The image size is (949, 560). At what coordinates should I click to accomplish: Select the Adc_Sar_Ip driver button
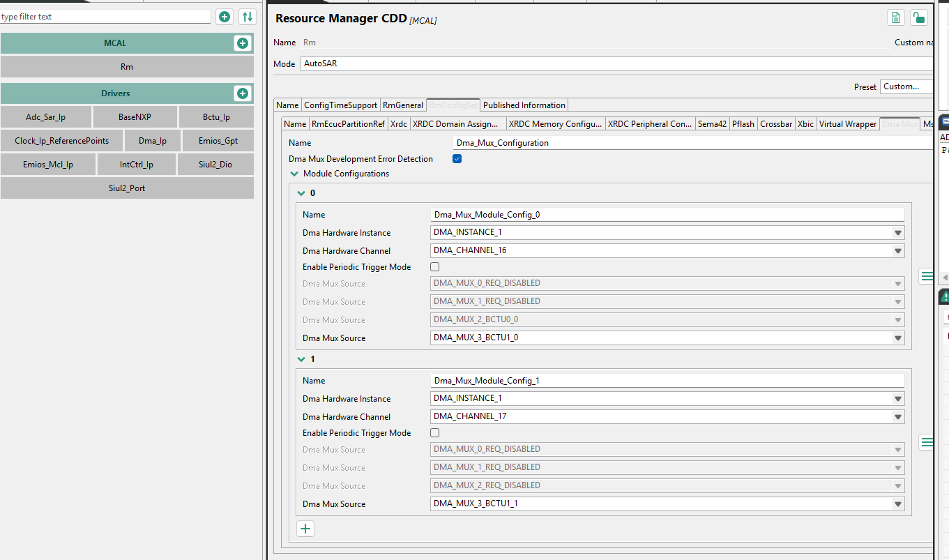(x=46, y=117)
